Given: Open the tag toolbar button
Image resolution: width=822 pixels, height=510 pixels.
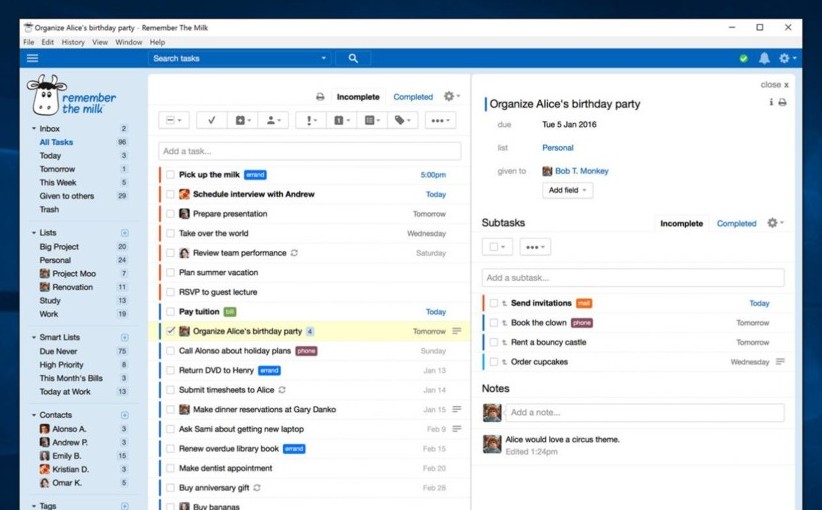Looking at the screenshot, I should 403,121.
